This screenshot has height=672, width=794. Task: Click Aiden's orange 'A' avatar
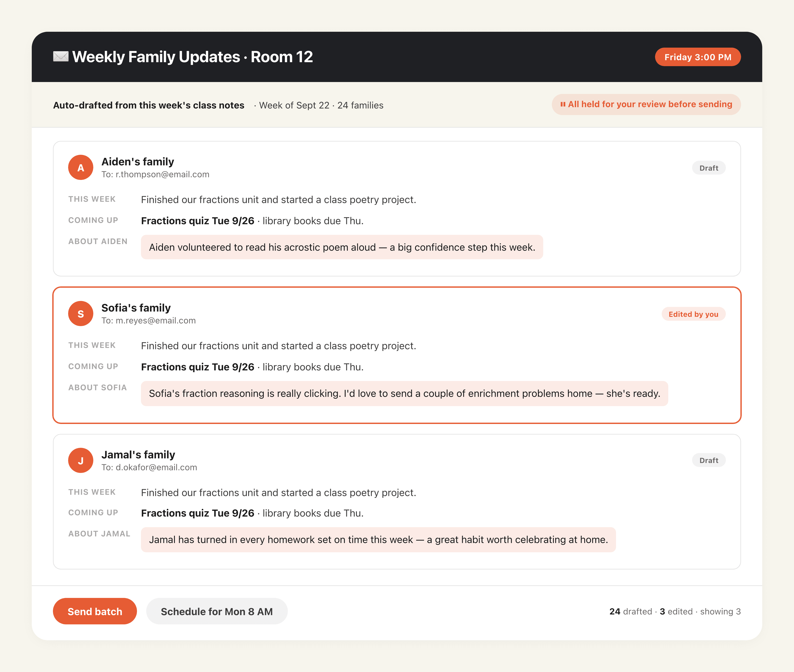81,167
